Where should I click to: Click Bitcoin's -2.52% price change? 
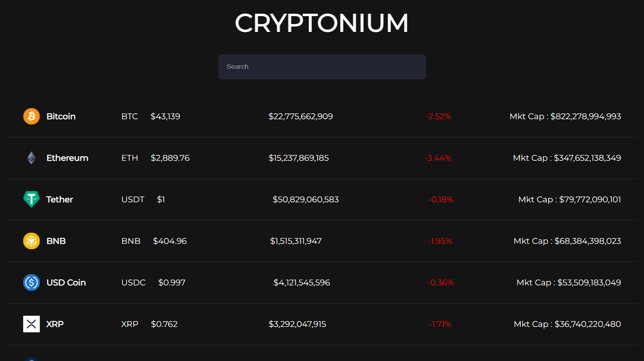point(438,117)
